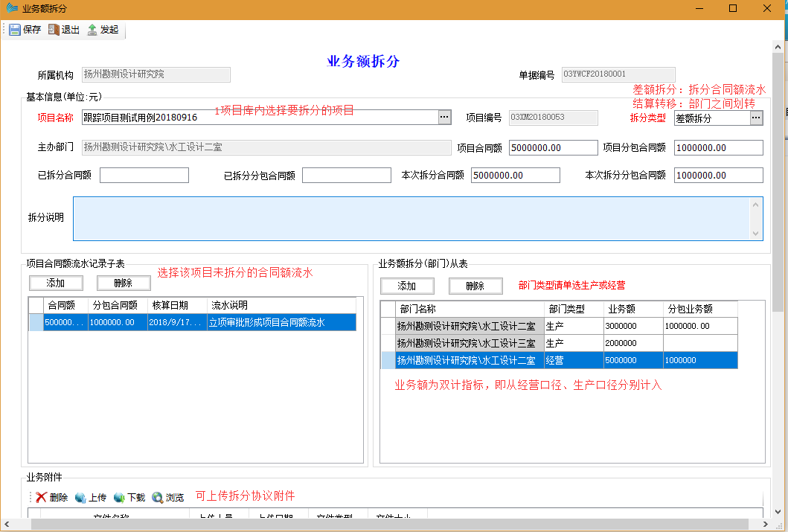Click the 退出 (Exit) toolbar icon

[x=54, y=30]
